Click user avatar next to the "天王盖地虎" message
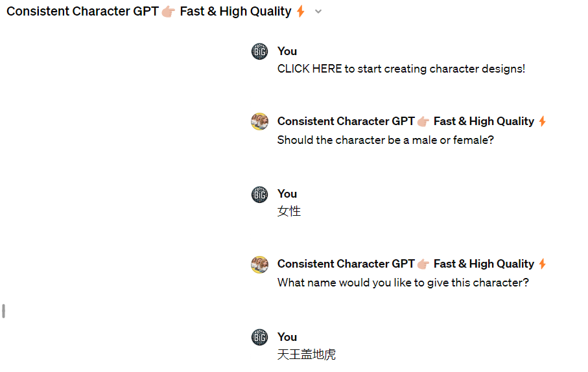The image size is (588, 372). pyautogui.click(x=259, y=337)
